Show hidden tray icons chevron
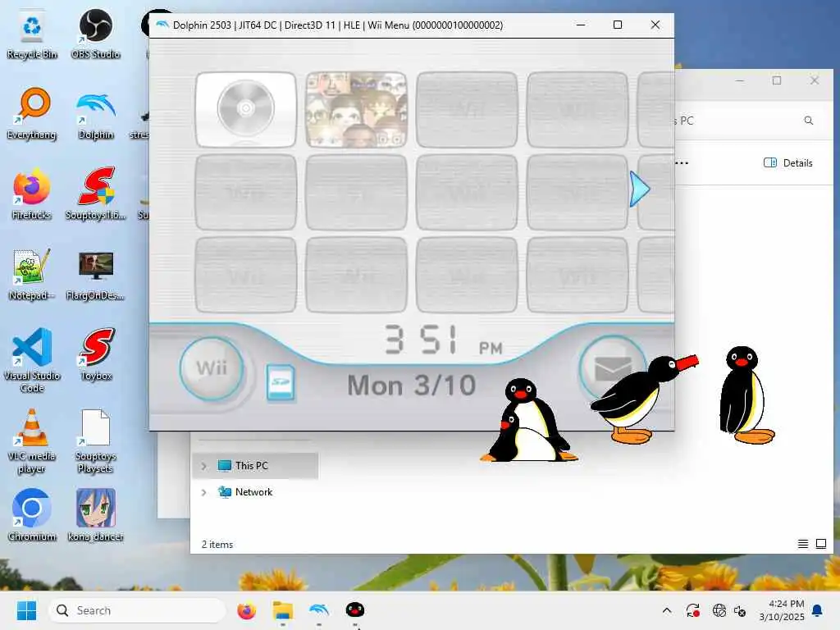This screenshot has height=630, width=840. pos(667,610)
